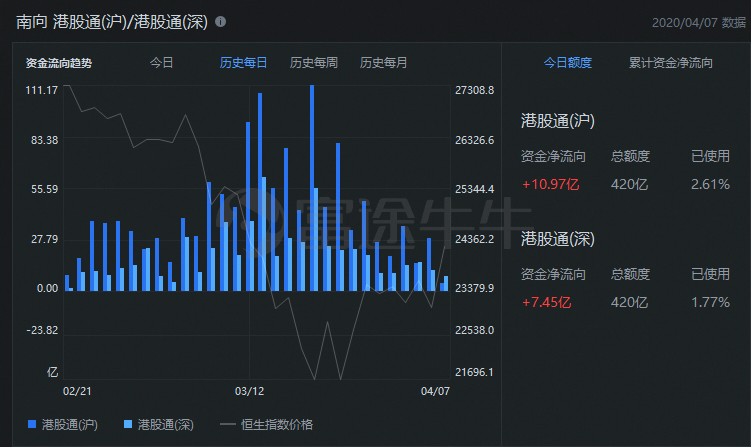Click the 1.77% used quota value

pyautogui.click(x=710, y=302)
